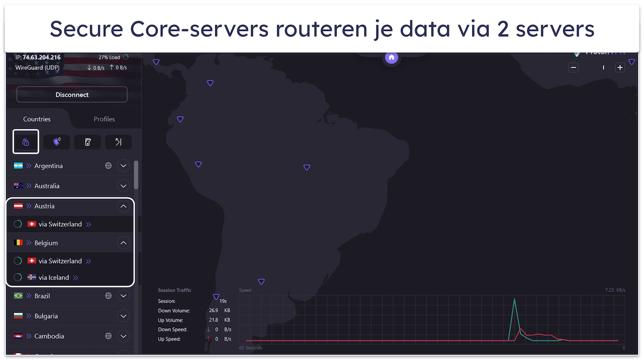Click the 7.23 KB/s graph label
The width and height of the screenshot is (644, 360).
615,290
